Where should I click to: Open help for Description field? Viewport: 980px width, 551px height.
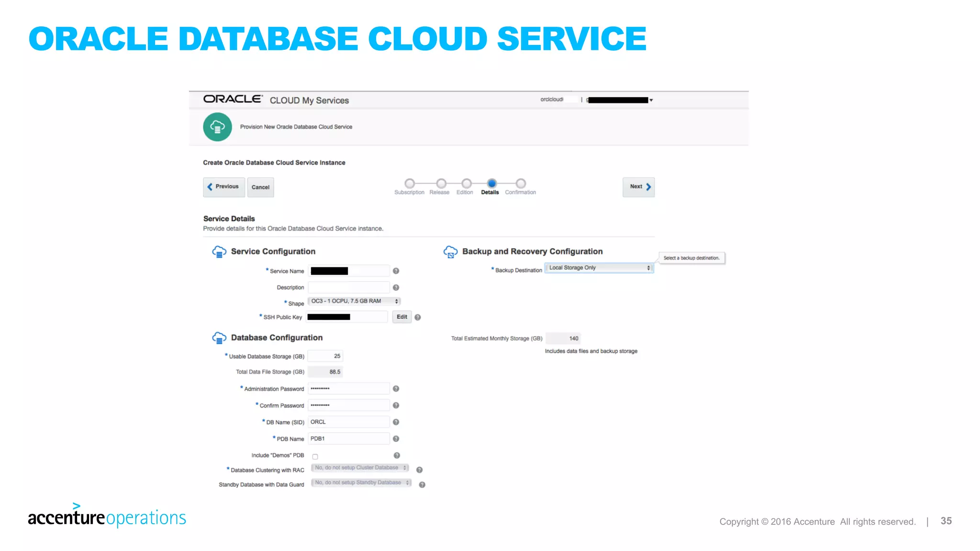point(396,287)
